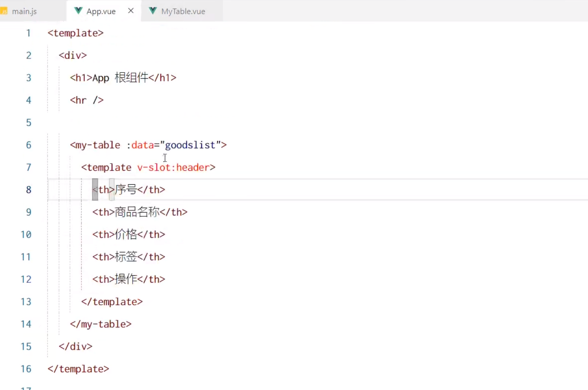Screen dimensions: 588x390
Task: Click the my-table opening tag
Action: coord(95,145)
